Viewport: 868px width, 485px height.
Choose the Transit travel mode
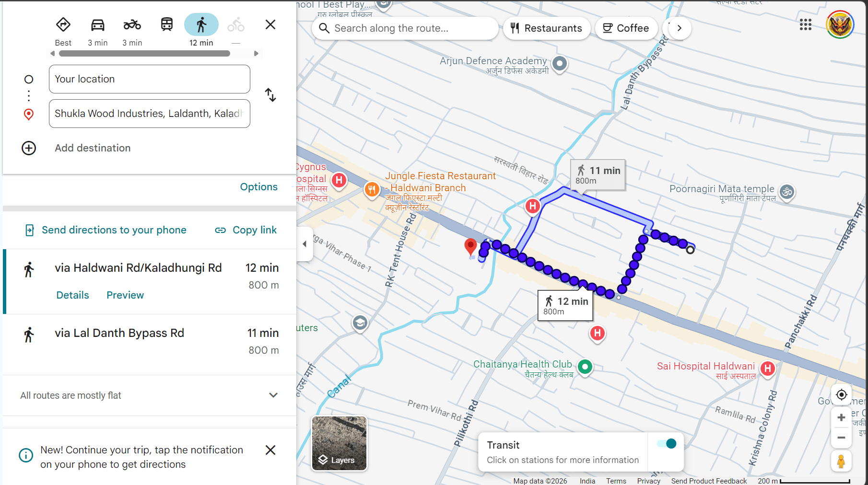pos(167,24)
